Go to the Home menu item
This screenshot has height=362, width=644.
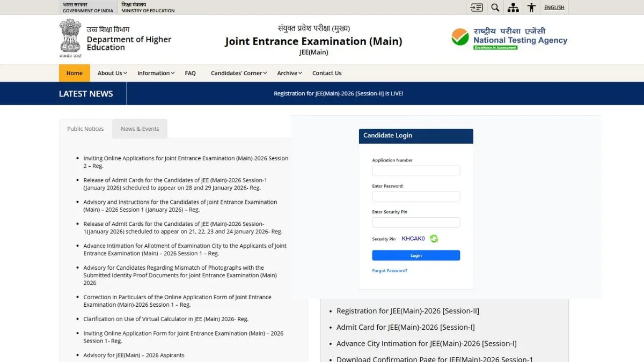tap(74, 73)
